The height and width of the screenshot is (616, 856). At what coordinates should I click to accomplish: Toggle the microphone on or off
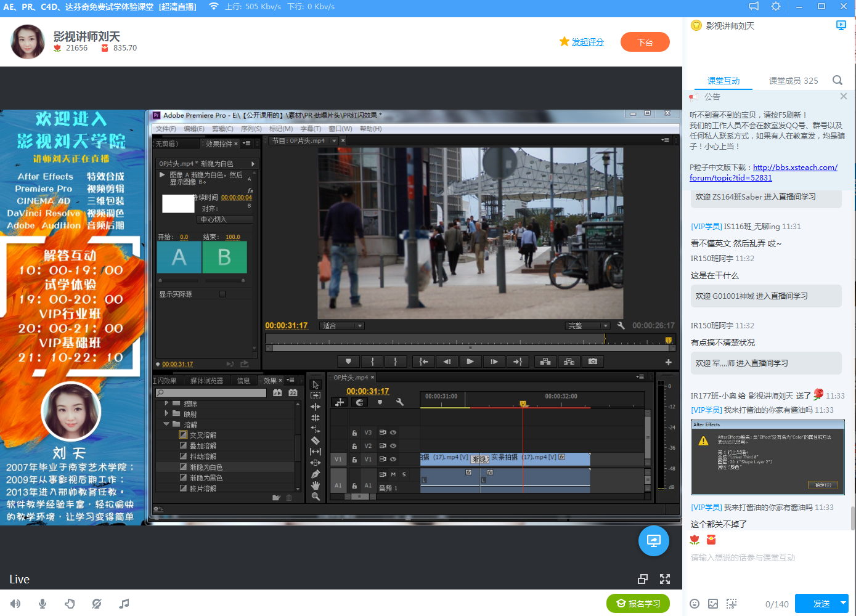click(43, 604)
